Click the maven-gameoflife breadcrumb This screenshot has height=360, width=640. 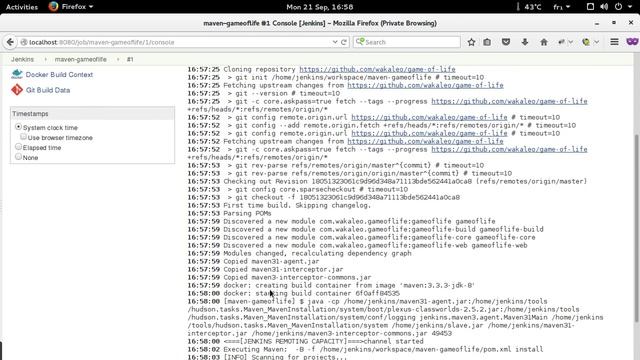[81, 59]
